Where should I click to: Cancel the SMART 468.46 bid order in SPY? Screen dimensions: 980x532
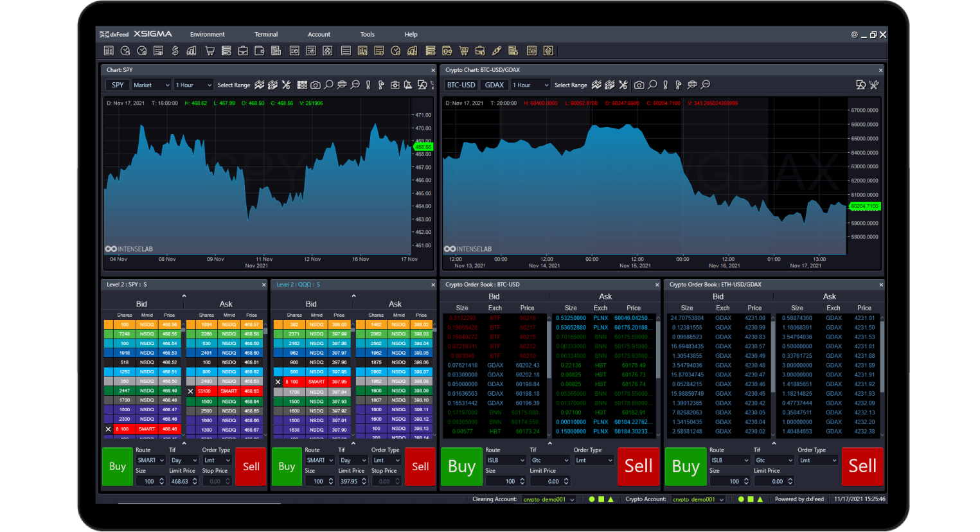[x=108, y=429]
